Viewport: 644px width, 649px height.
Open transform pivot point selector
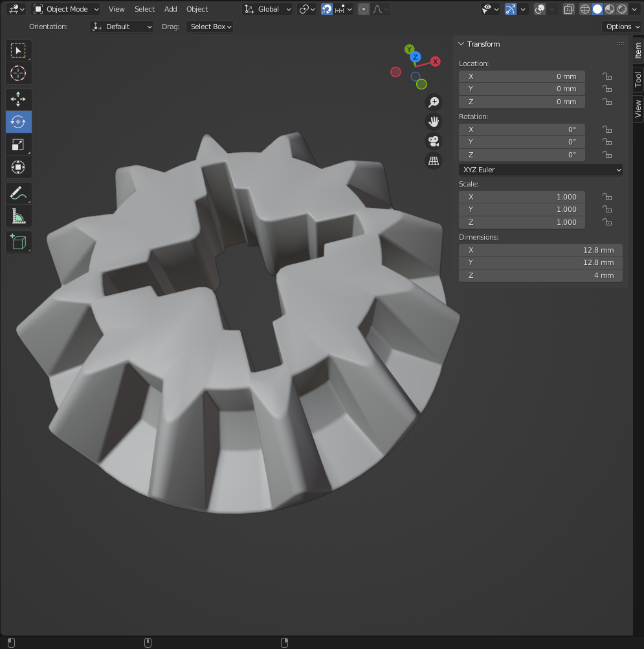click(x=307, y=9)
